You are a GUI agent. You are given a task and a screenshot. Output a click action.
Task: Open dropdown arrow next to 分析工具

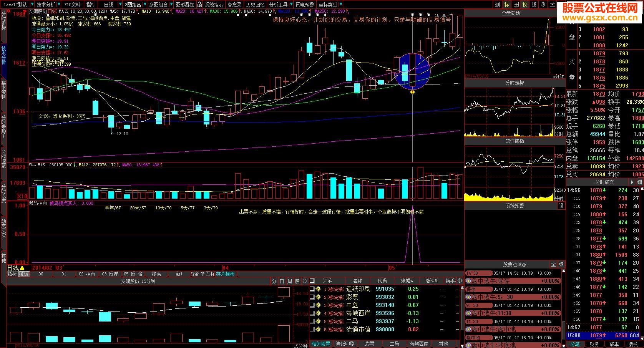(291, 5)
